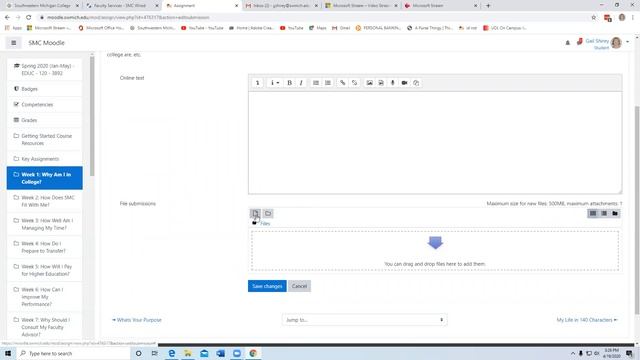Open the user profile avatar

coord(616,42)
